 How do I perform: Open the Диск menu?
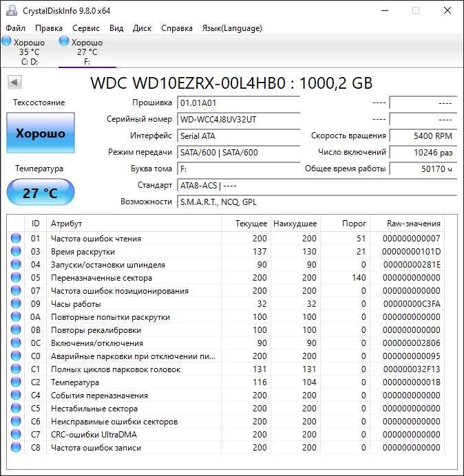point(143,28)
